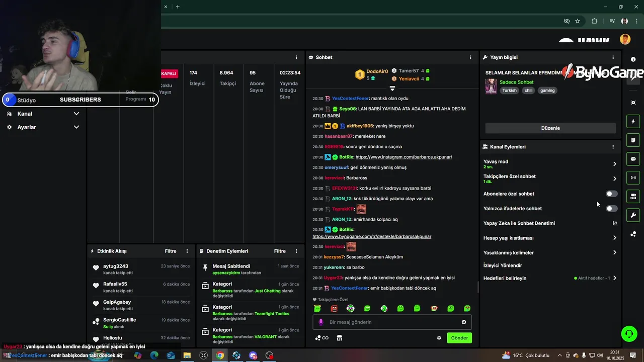Screen dimensions: 644x362
Task: Click the user profile avatar at top right
Action: pos(625,39)
